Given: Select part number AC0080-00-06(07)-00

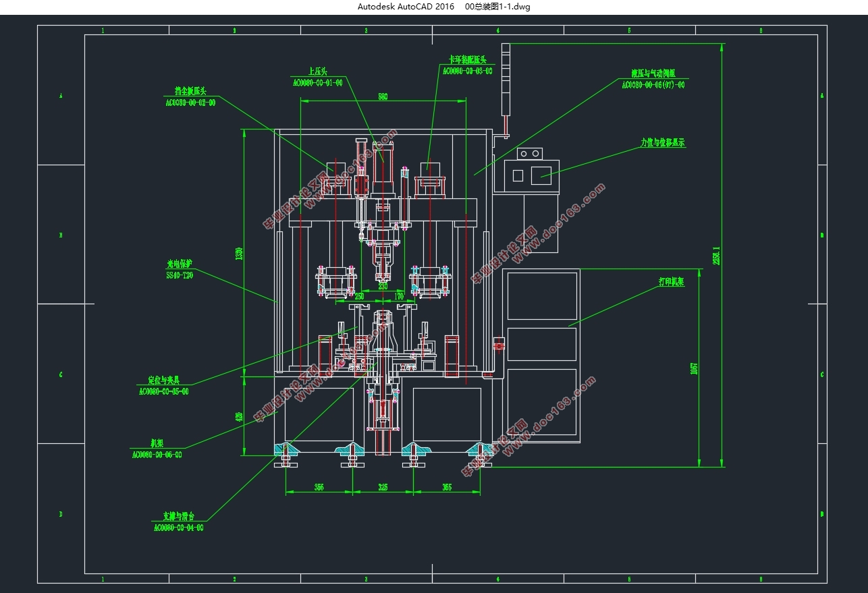Looking at the screenshot, I should [x=653, y=84].
